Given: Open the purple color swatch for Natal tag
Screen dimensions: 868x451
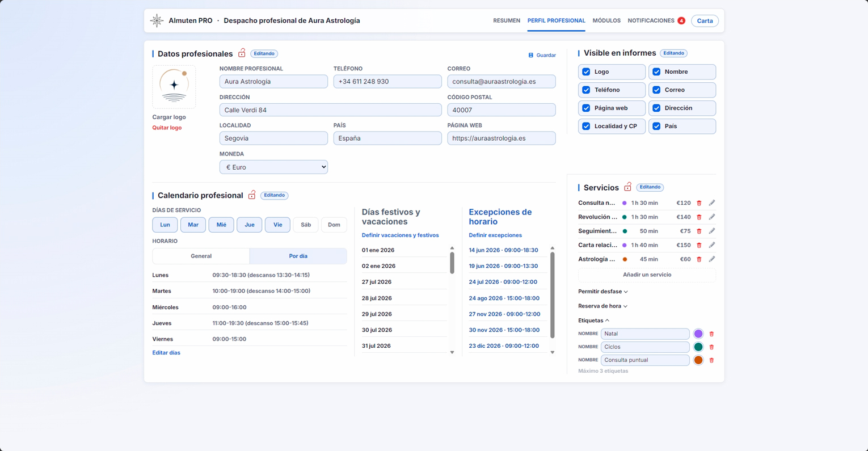Looking at the screenshot, I should click(x=698, y=334).
